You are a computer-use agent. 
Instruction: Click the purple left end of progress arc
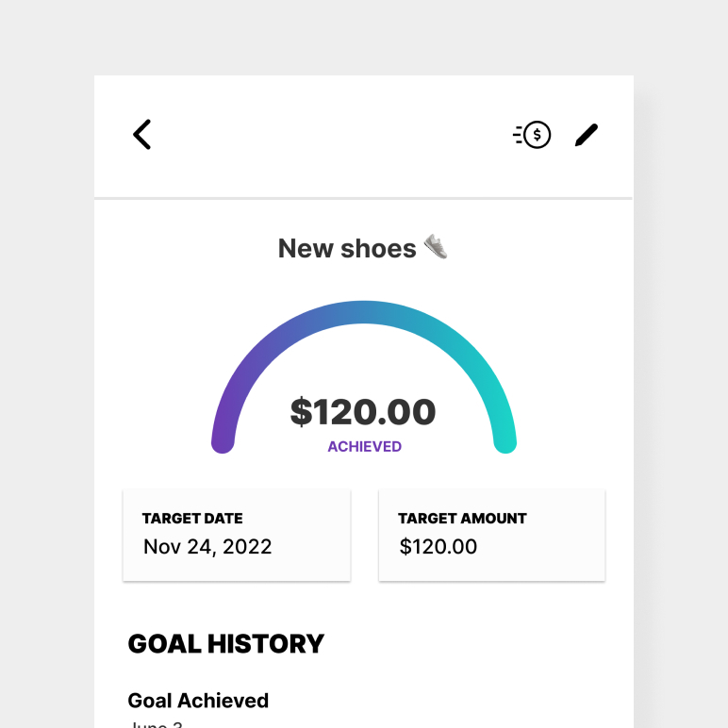223,441
